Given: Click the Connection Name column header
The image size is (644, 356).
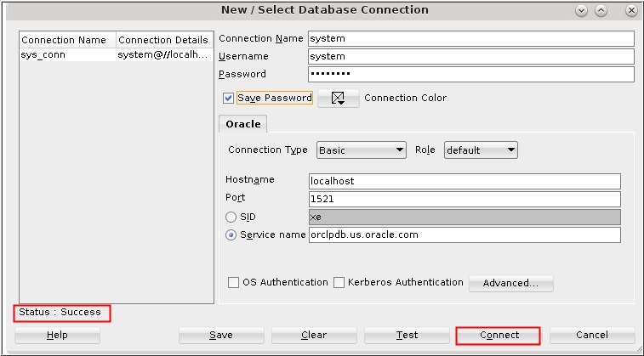Looking at the screenshot, I should point(68,40).
